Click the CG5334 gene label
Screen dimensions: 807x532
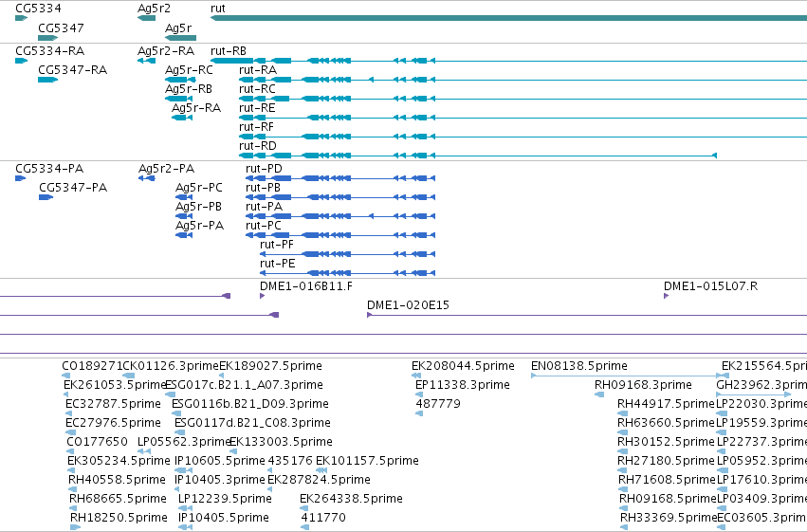point(38,9)
